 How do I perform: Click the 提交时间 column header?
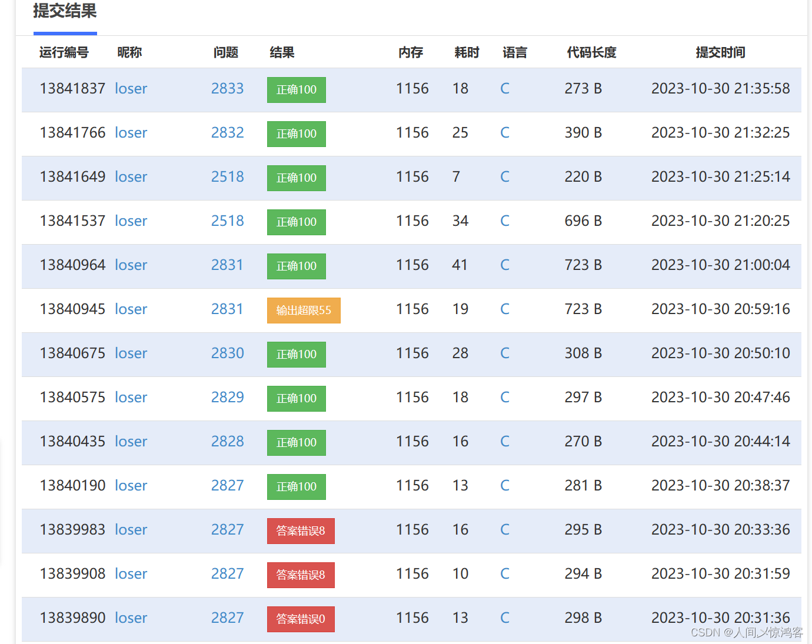(720, 52)
